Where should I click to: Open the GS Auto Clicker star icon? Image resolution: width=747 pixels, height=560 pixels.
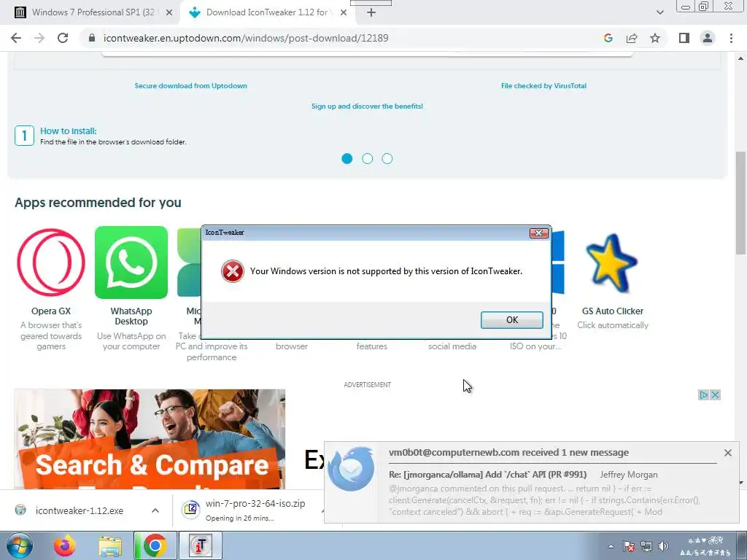612,262
